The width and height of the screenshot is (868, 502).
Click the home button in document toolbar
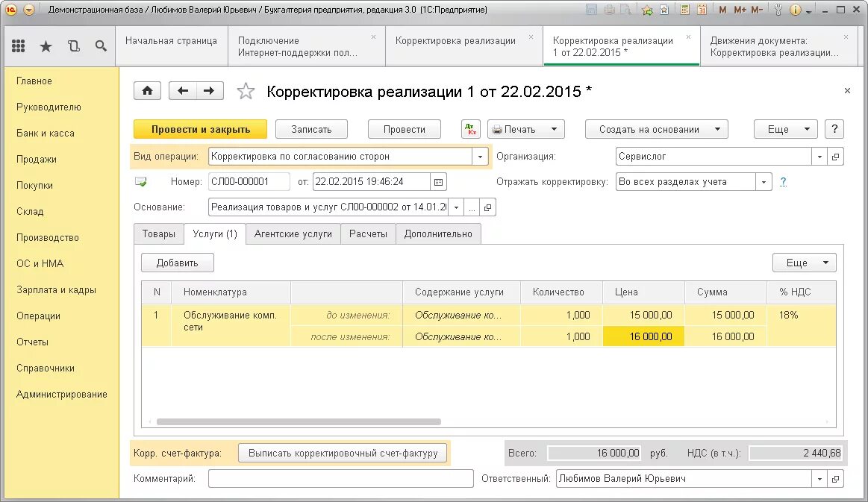[x=147, y=91]
